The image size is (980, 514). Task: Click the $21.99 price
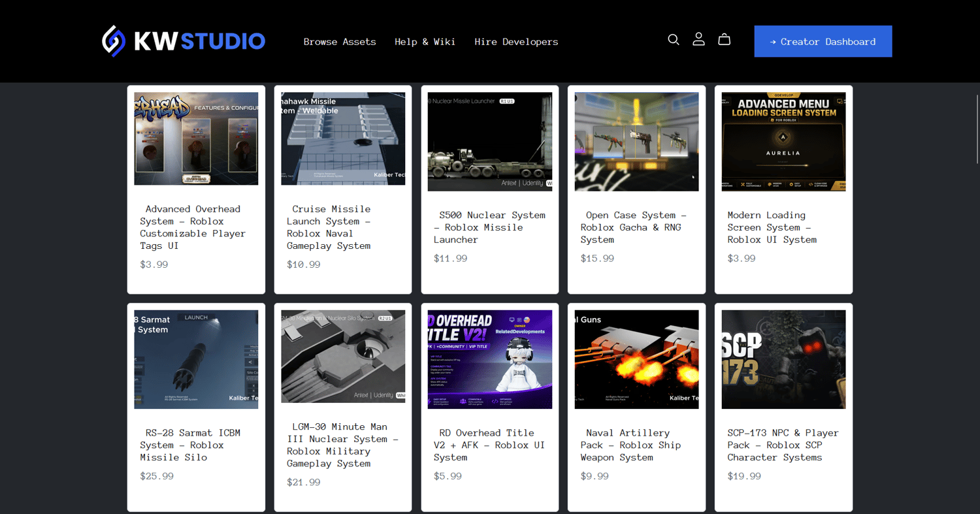click(x=304, y=482)
